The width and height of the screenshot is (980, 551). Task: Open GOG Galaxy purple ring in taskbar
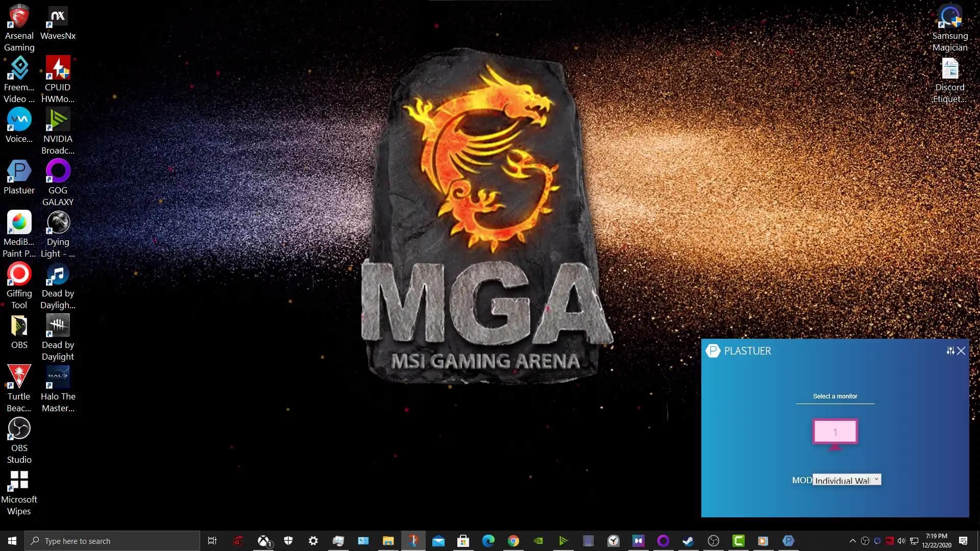663,541
